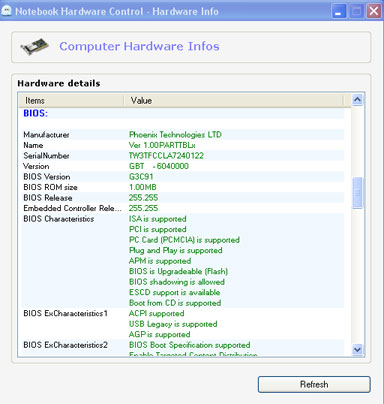The height and width of the screenshot is (404, 384).
Task: Click the network card icon beside Computer Hardware Infos
Action: click(x=34, y=47)
